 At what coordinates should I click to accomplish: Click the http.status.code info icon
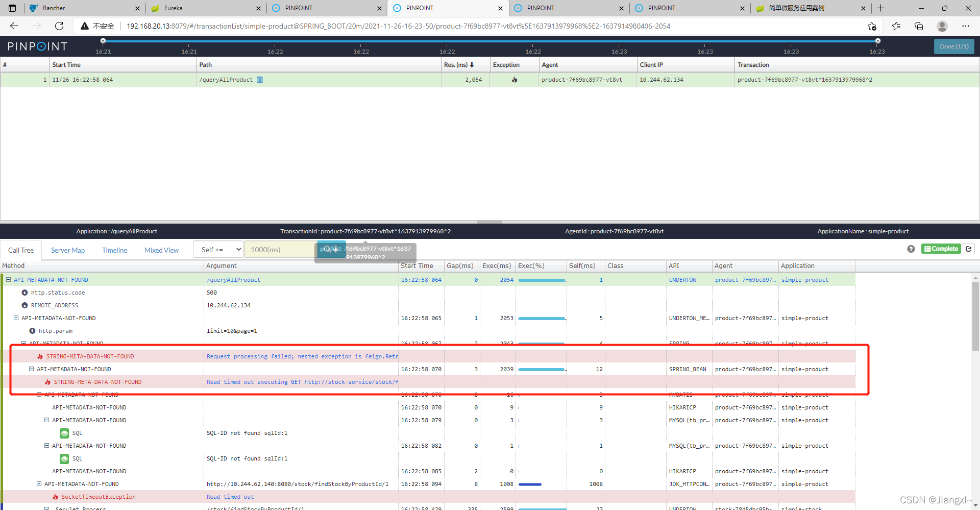tap(24, 293)
